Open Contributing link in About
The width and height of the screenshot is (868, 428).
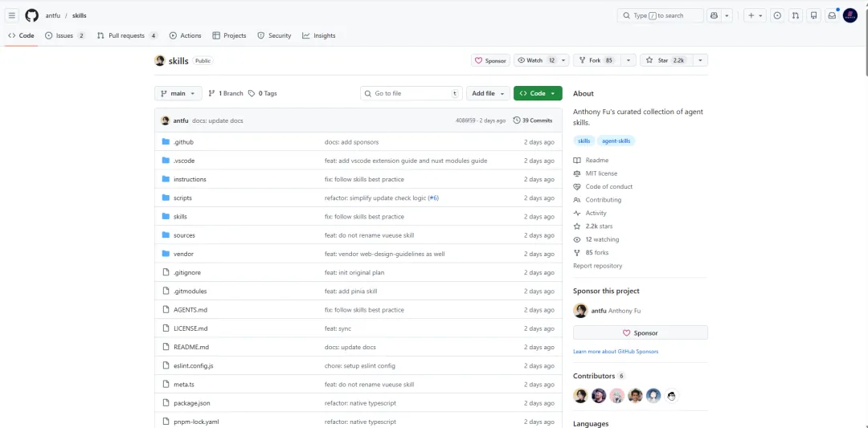pos(604,200)
